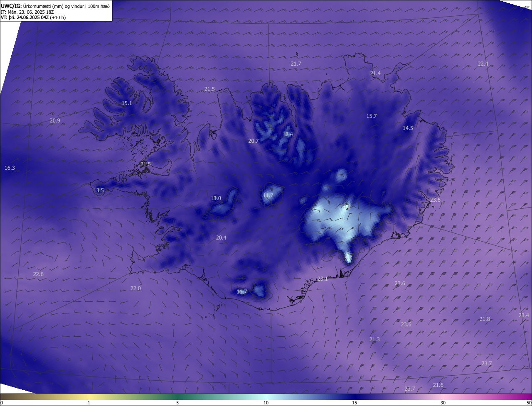The width and height of the screenshot is (532, 406).
Task: Click the 20.7 value on the map
Action: click(254, 141)
